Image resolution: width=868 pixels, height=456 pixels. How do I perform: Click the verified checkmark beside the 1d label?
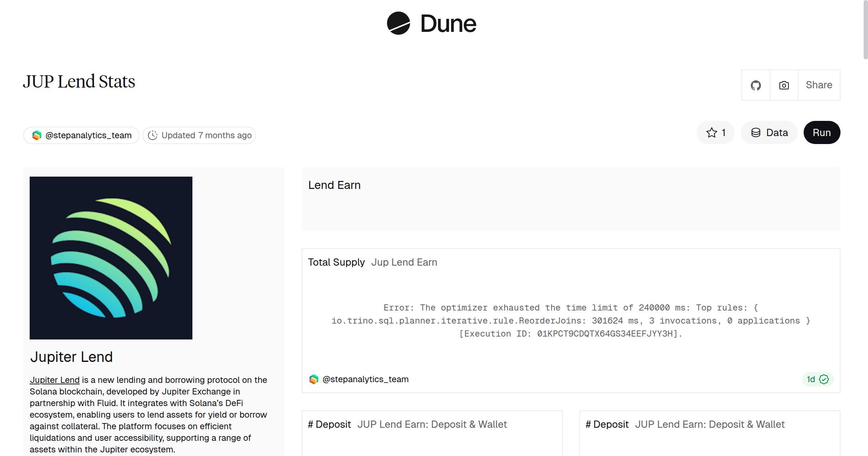point(823,379)
